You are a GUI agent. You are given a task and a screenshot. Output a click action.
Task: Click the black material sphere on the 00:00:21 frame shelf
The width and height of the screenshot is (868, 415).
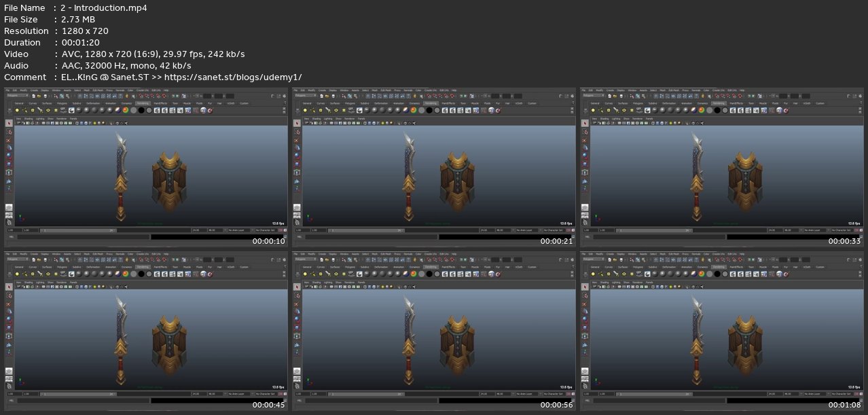[429, 110]
